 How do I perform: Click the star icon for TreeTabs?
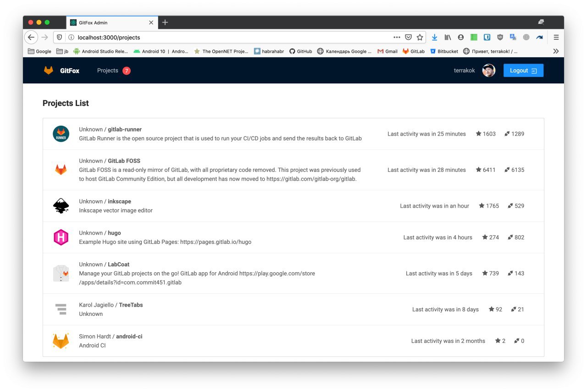pyautogui.click(x=492, y=309)
